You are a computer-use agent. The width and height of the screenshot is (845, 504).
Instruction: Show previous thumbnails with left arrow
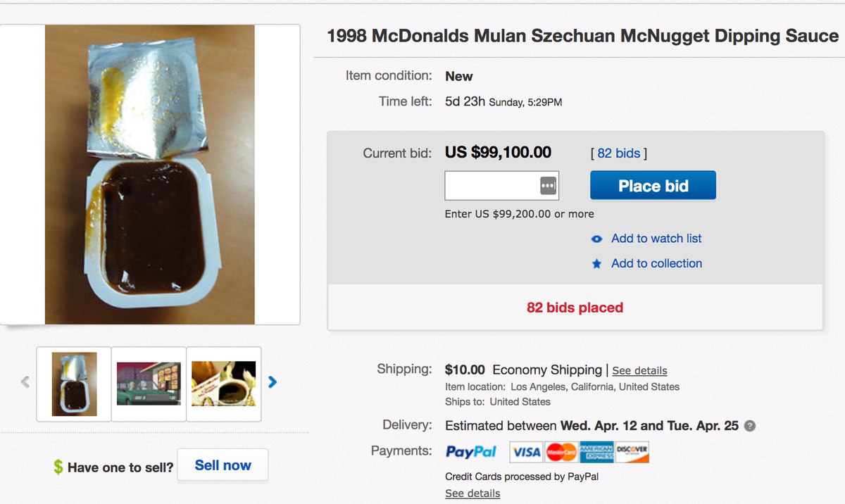(x=25, y=382)
